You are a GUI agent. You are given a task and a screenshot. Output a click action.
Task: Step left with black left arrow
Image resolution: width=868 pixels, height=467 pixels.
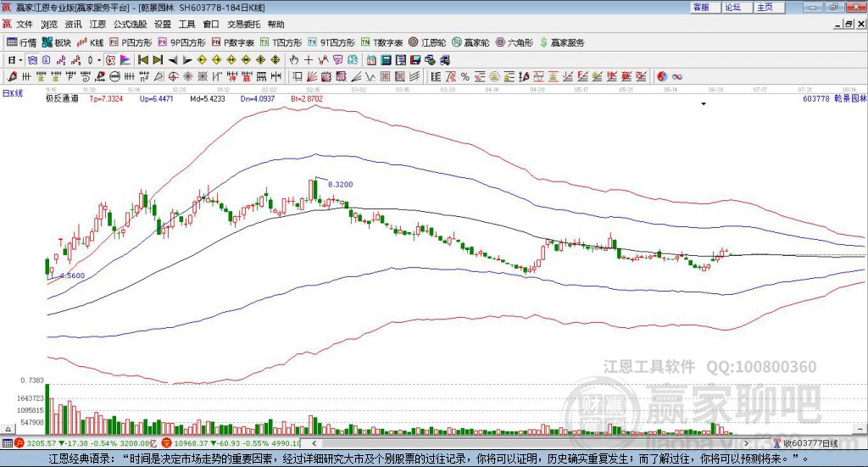pos(173,60)
